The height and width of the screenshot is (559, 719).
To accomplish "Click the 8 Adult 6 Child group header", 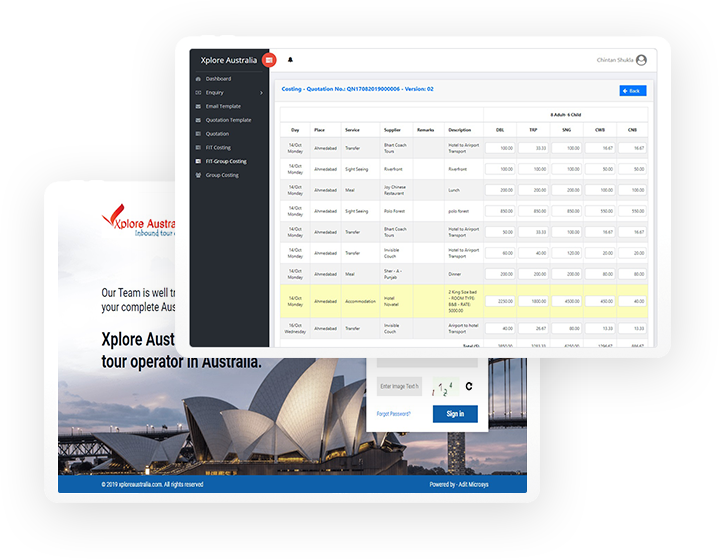I will tap(565, 115).
